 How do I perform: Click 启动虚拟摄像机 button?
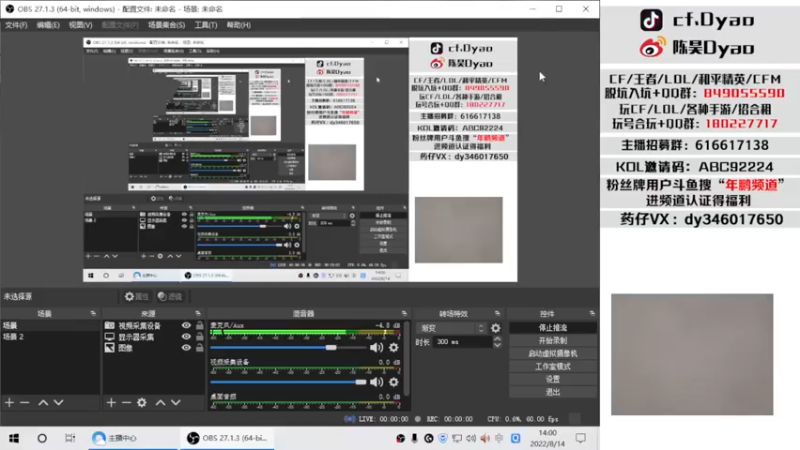click(x=553, y=353)
